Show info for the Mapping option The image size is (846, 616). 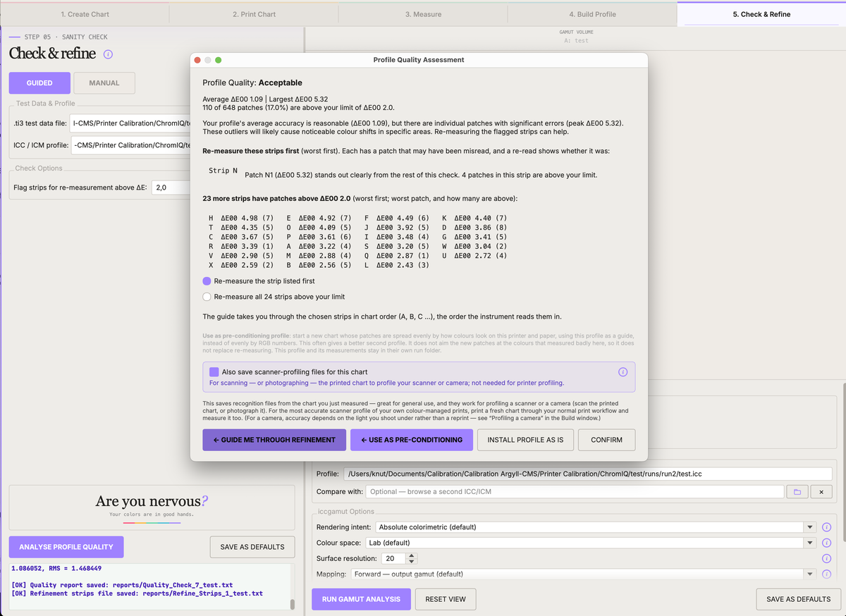pos(827,574)
